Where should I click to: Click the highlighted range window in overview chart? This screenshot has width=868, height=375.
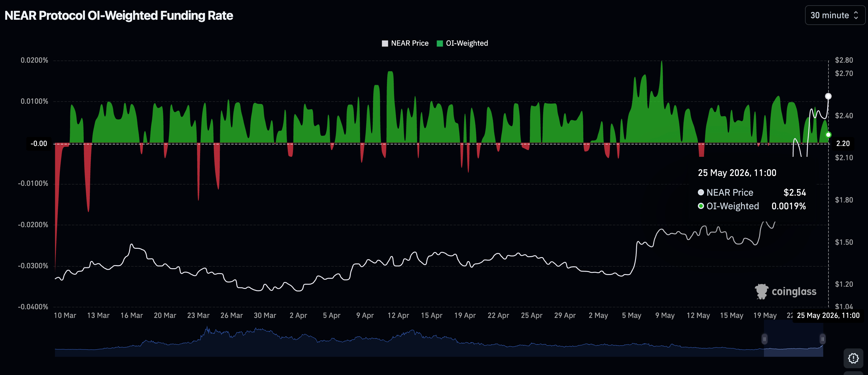click(x=793, y=339)
